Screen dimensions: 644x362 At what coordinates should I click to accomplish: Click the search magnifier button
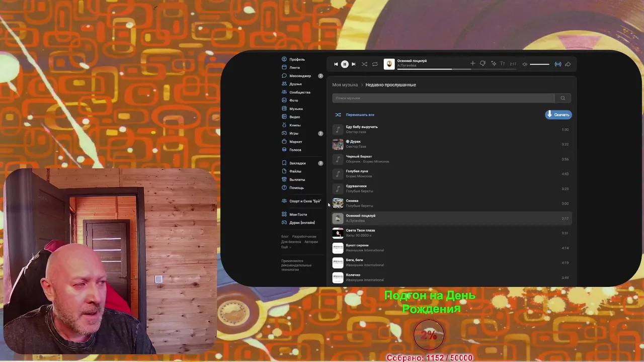pos(563,98)
